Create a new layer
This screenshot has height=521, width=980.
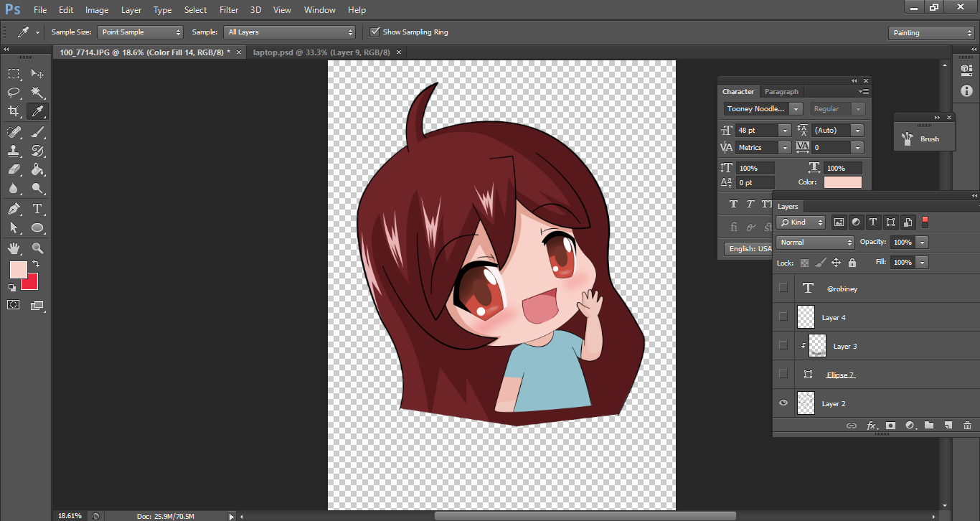point(948,426)
